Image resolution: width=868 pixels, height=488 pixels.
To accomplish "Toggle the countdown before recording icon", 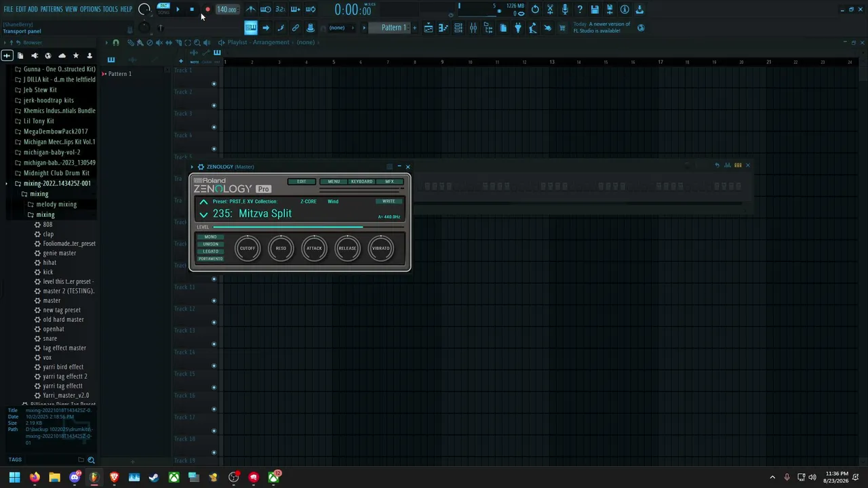I will point(280,9).
